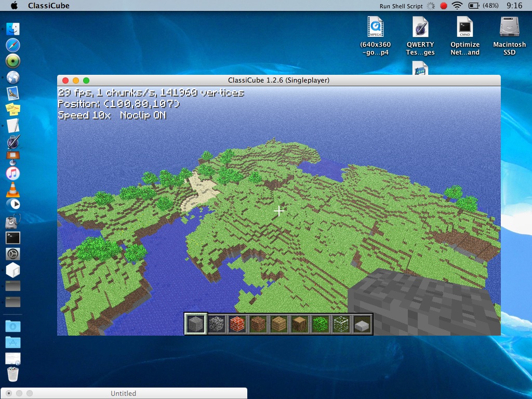Open the globe browser icon in dock

13,77
